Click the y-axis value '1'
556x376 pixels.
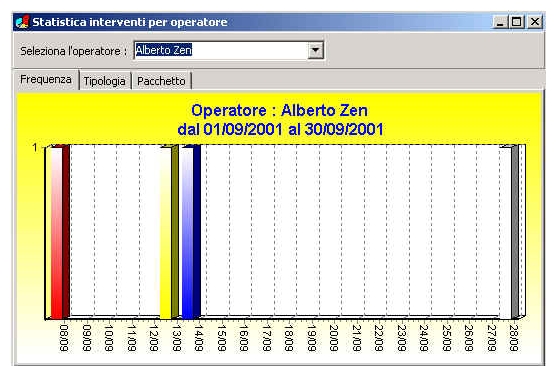point(35,148)
